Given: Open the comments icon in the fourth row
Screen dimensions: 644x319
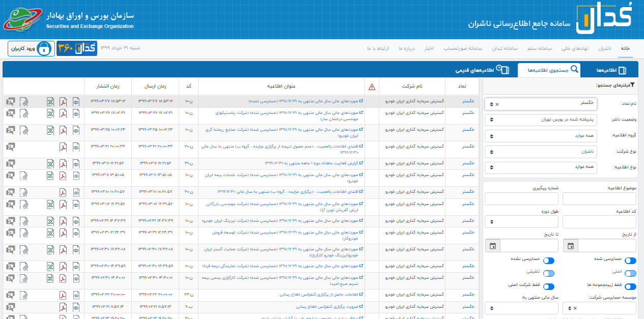Looking at the screenshot, I should [10, 147].
